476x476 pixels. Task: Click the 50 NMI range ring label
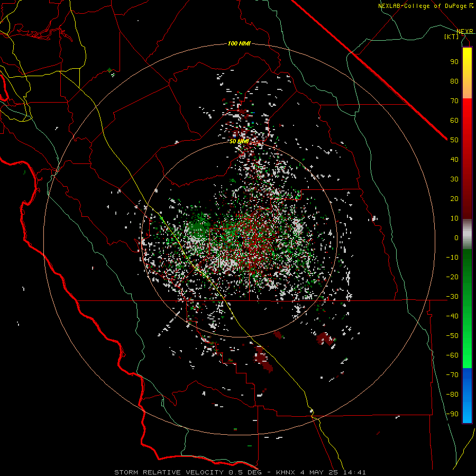(239, 141)
